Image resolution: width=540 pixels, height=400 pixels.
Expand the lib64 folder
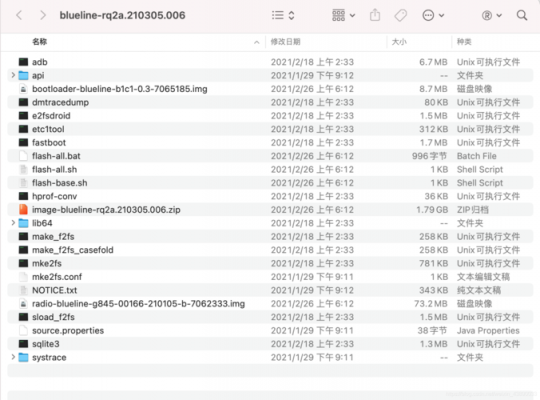(13, 223)
